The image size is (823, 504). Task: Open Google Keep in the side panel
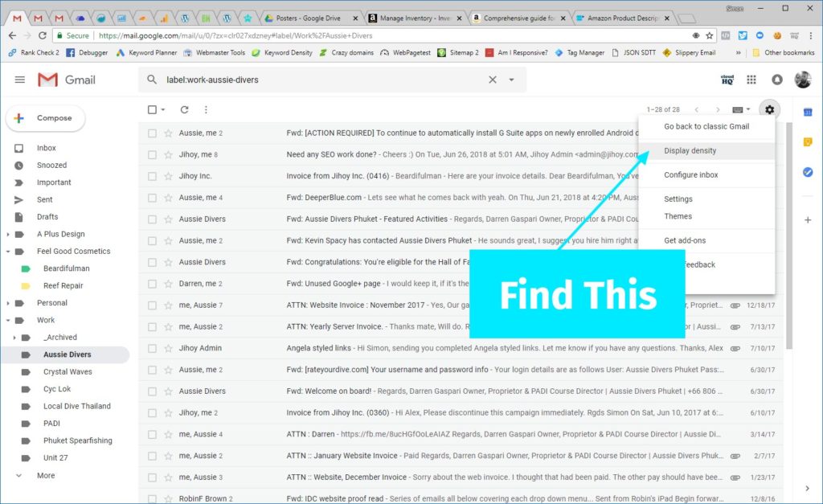pyautogui.click(x=807, y=141)
